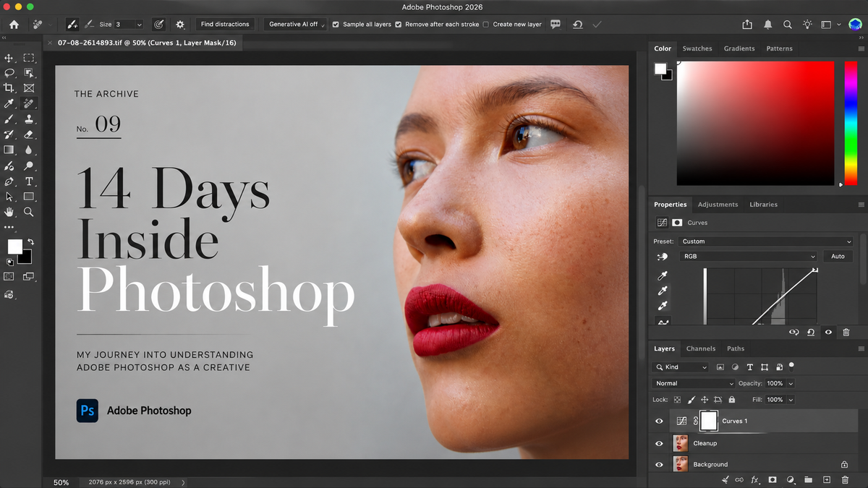
Task: Toggle lock transparent pixels
Action: click(x=678, y=400)
